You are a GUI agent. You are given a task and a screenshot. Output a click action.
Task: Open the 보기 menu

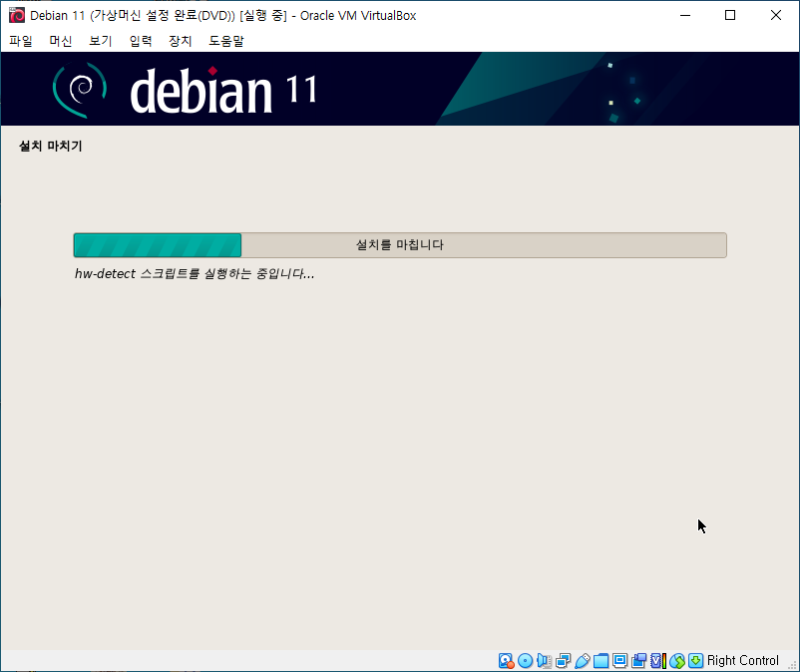[101, 41]
